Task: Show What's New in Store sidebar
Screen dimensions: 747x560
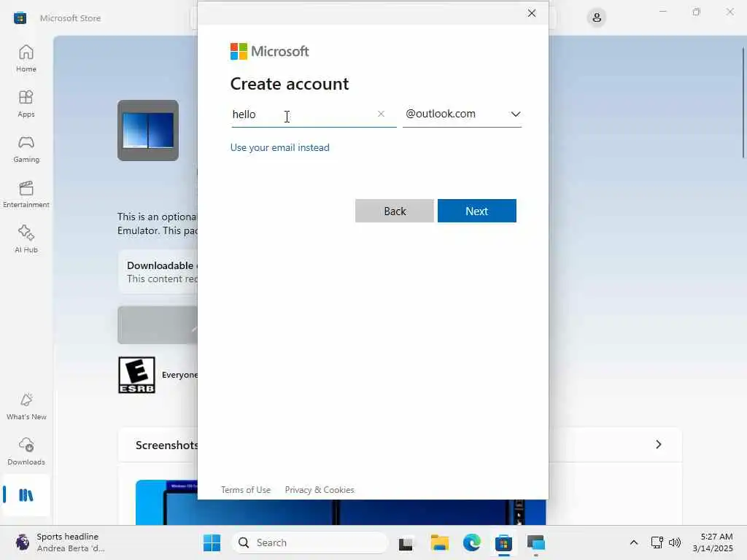Action: tap(26, 407)
